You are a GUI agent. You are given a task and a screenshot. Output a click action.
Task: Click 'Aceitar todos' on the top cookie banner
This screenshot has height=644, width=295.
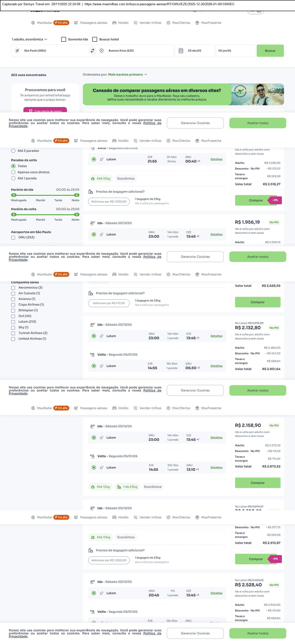pos(257,123)
